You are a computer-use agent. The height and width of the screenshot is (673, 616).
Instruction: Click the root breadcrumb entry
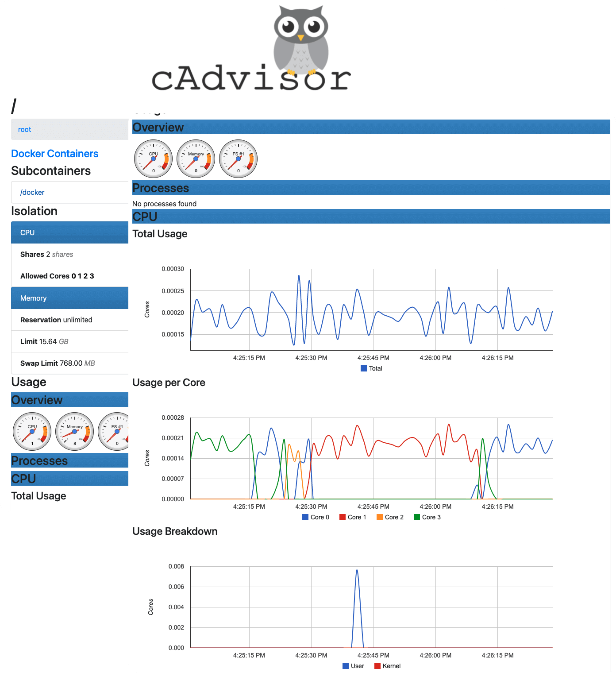24,129
